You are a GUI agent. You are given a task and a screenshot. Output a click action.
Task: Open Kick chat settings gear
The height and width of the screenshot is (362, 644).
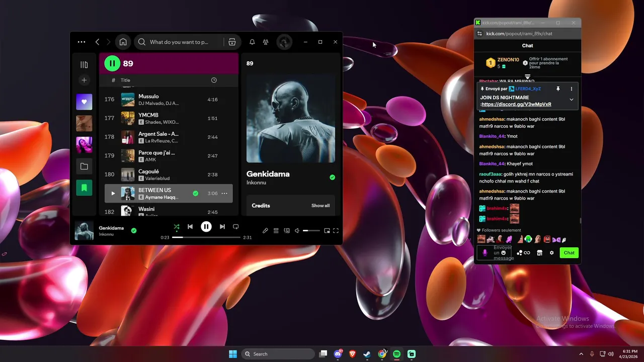click(x=551, y=253)
